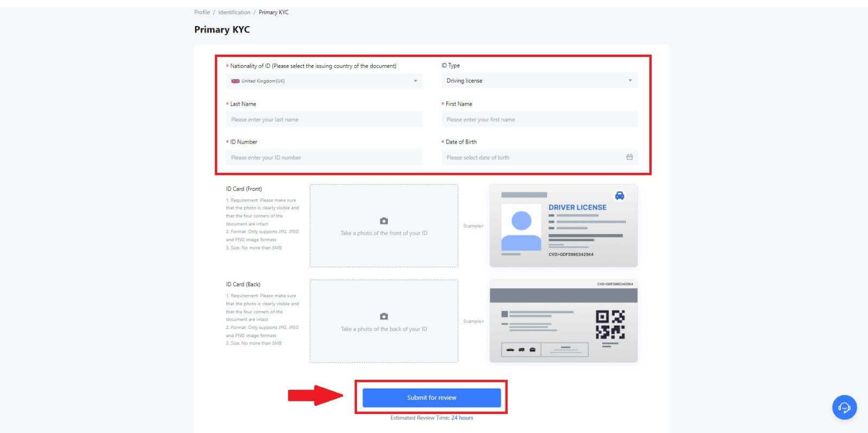This screenshot has height=433, width=868.
Task: Click the Example> label beside front upload
Action: click(473, 226)
